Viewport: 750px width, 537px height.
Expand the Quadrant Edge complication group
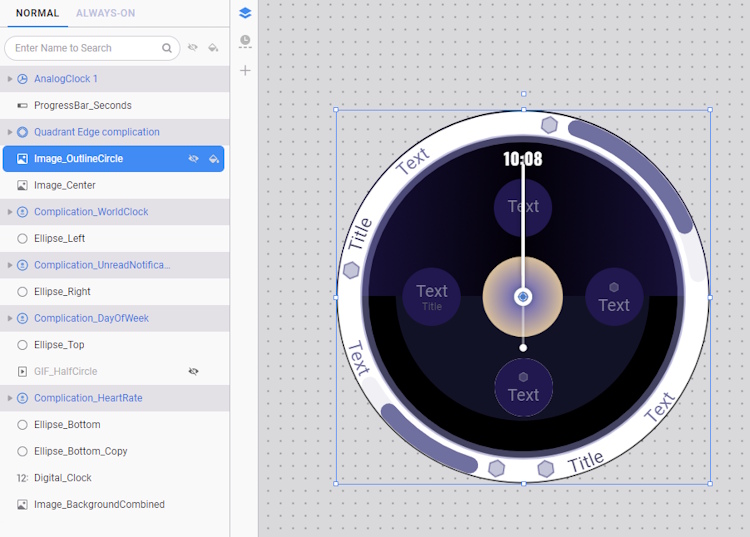click(x=10, y=132)
